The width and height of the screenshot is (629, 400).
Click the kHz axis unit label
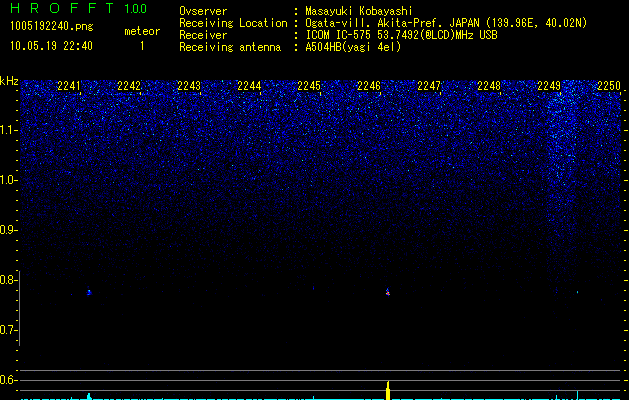[x=9, y=80]
